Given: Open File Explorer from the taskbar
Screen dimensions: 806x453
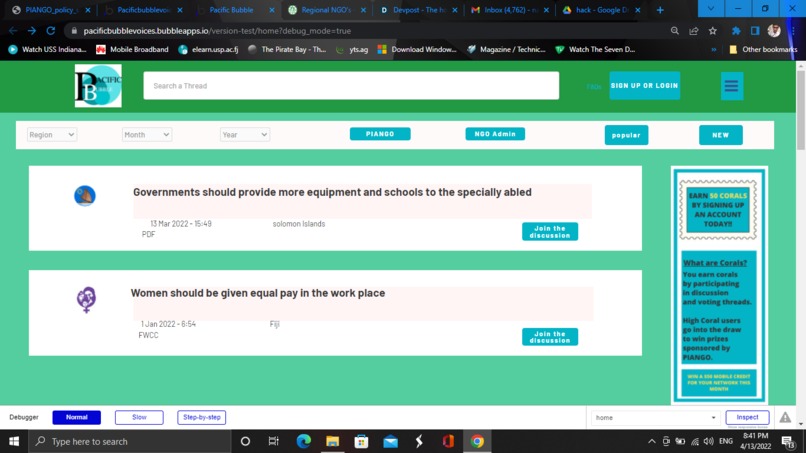Looking at the screenshot, I should 333,441.
